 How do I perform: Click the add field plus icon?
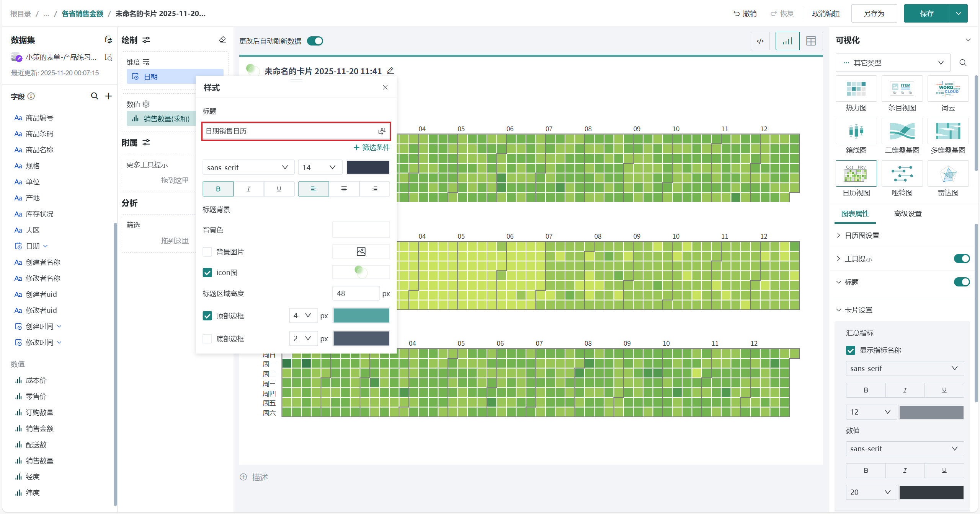click(x=109, y=96)
